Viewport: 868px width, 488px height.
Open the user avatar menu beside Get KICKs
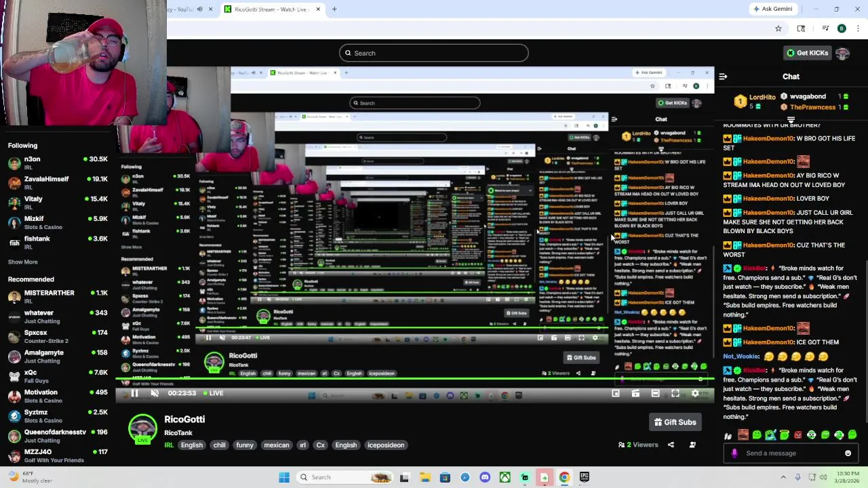coord(843,53)
